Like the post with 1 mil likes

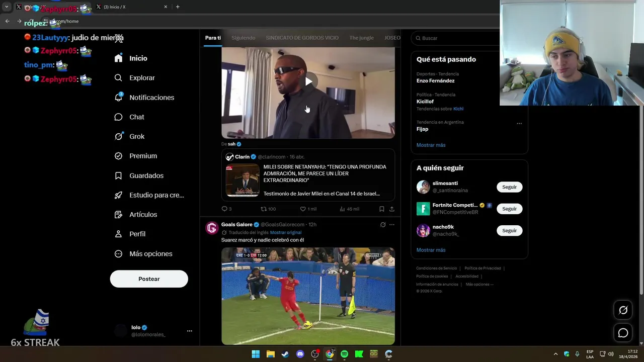coord(303,209)
